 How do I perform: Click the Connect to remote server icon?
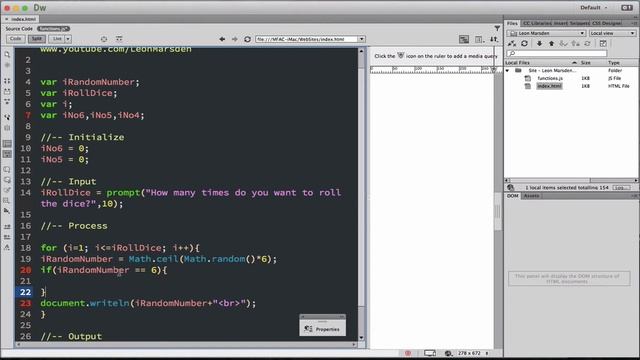[x=512, y=44]
